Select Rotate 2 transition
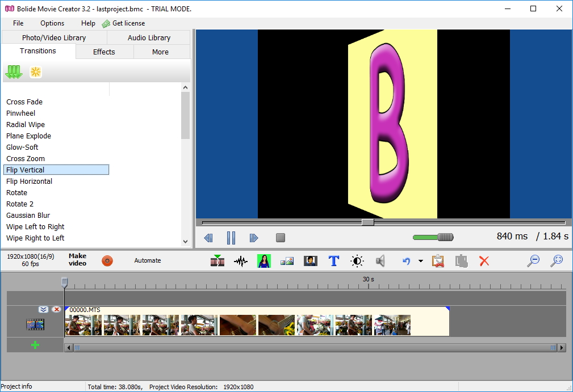Screen dimensions: 573x392 pos(20,204)
